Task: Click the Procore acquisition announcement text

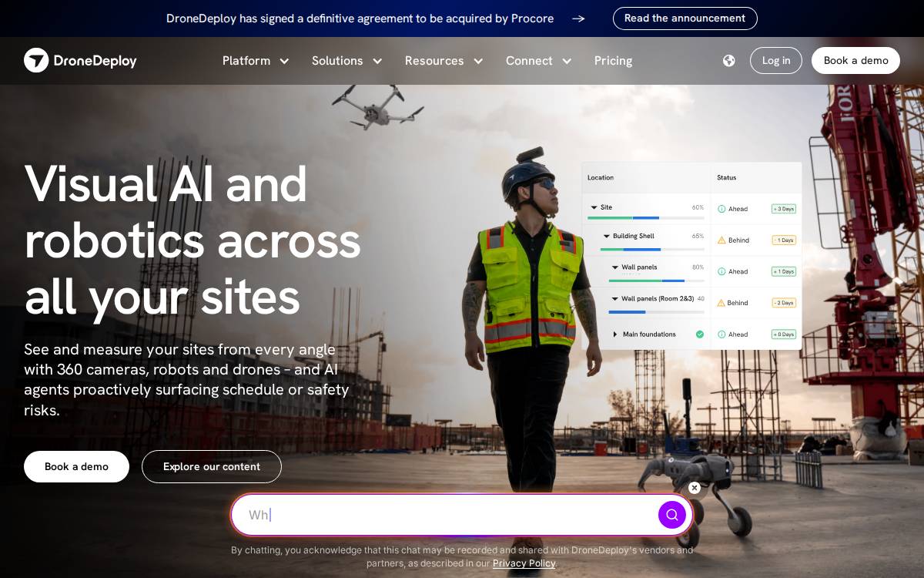Action: (x=360, y=18)
